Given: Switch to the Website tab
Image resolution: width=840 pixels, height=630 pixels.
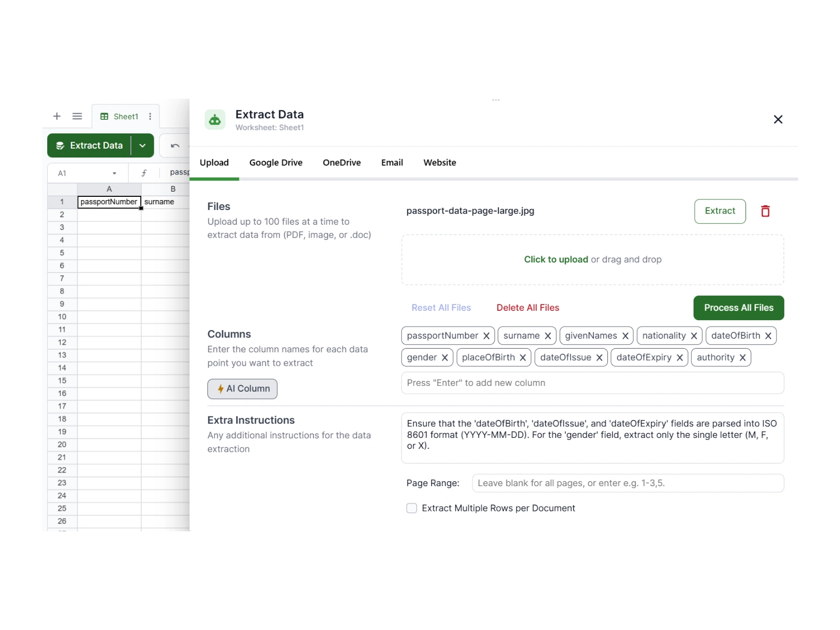Looking at the screenshot, I should pyautogui.click(x=439, y=163).
